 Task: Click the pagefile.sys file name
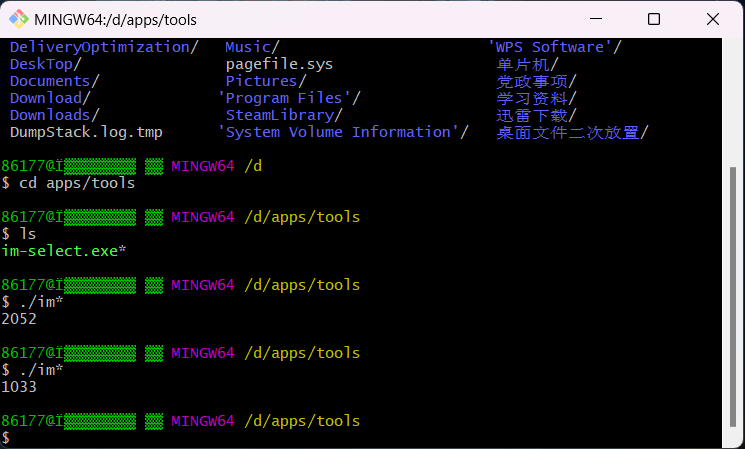[x=279, y=64]
